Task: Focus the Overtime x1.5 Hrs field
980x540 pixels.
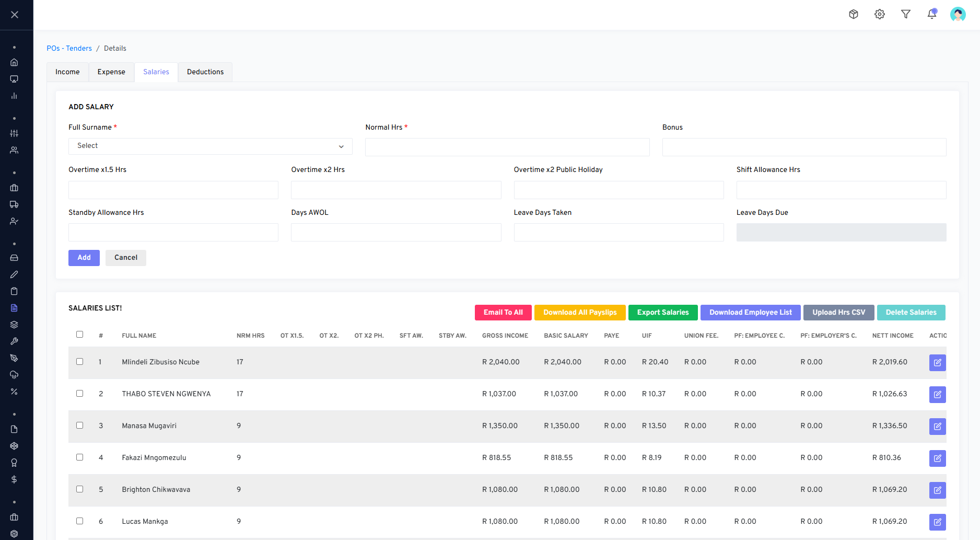Action: pos(173,190)
